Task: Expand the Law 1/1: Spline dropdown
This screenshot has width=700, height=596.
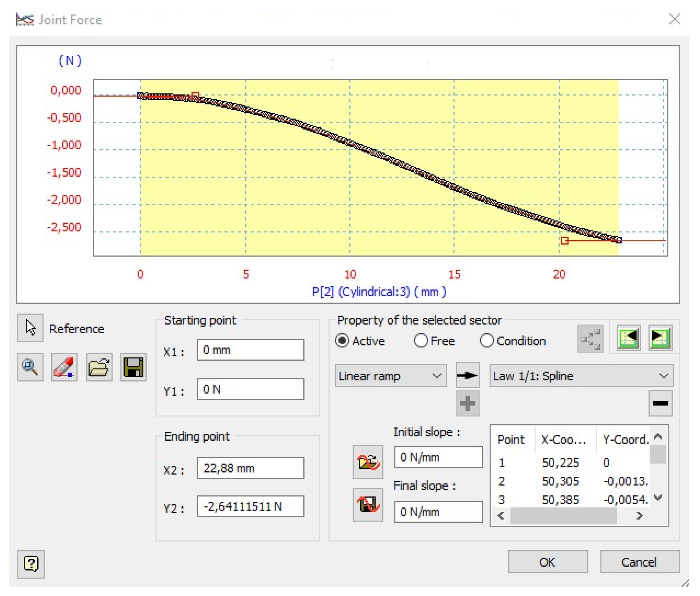Action: pyautogui.click(x=581, y=376)
